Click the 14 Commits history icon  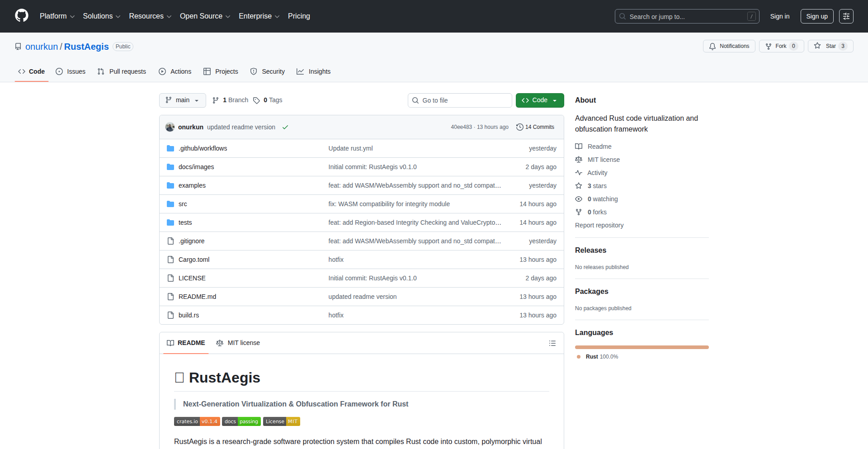(x=520, y=127)
